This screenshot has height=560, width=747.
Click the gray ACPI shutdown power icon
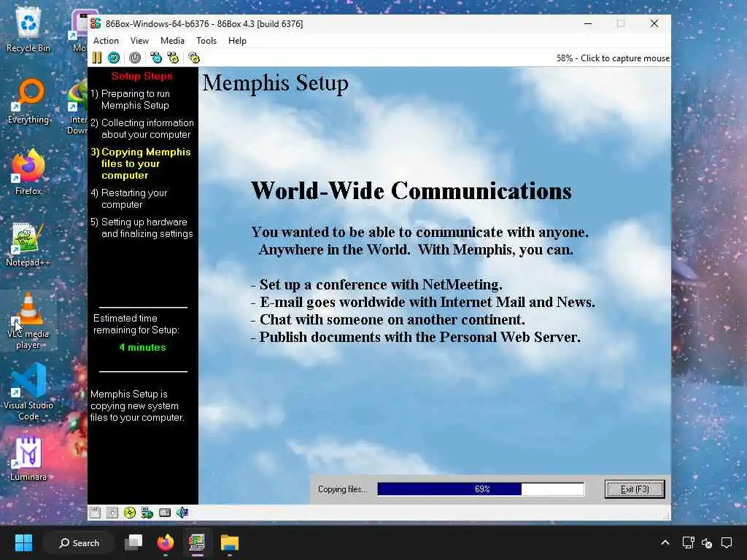(135, 58)
